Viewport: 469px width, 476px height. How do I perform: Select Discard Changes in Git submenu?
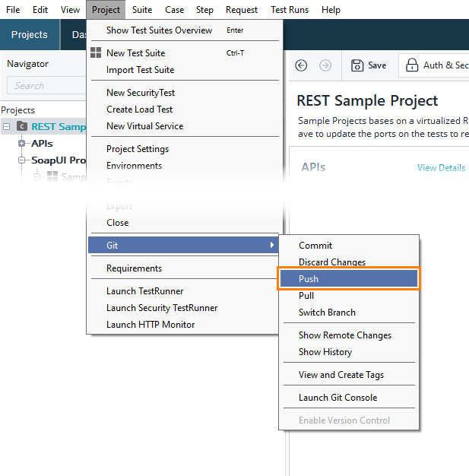coord(349,262)
